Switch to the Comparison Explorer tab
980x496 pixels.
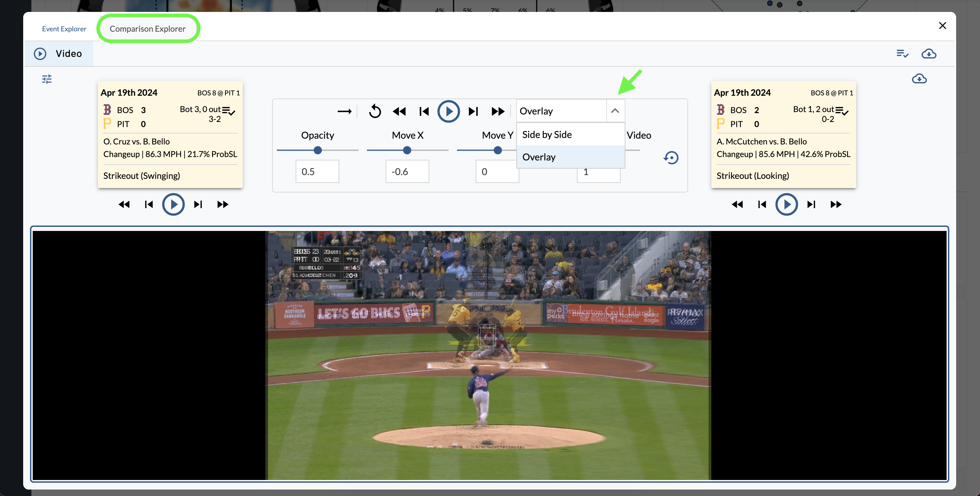(x=148, y=29)
